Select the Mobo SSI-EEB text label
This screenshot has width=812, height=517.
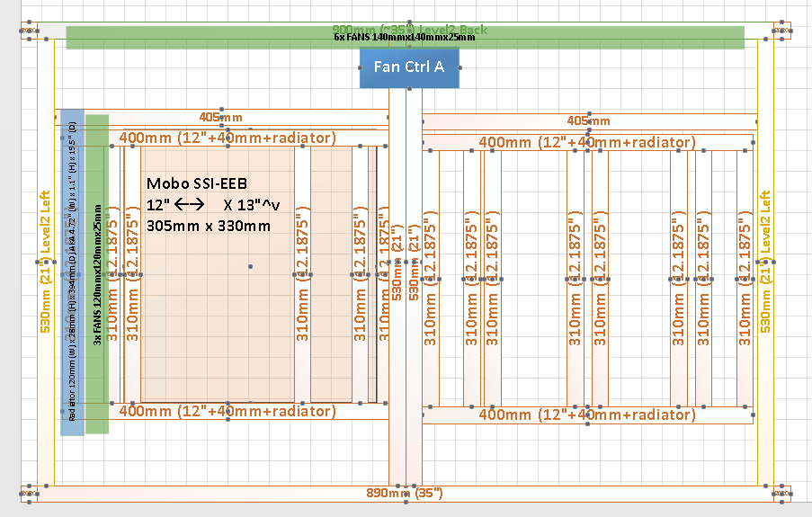tap(196, 183)
